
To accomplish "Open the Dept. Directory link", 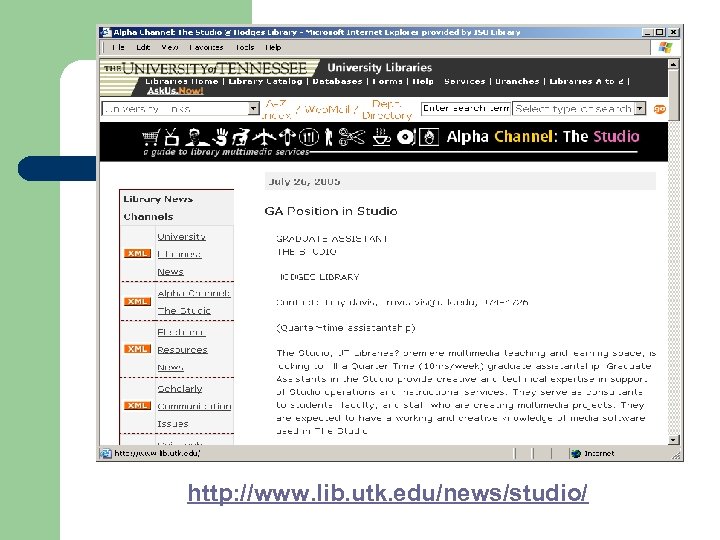I will [387, 109].
